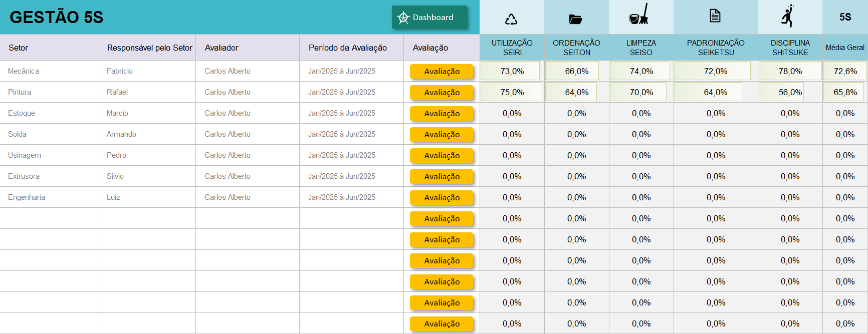Viewport: 868px width, 334px height.
Task: Open Avaliação for the Mecânica sector
Action: (x=442, y=72)
